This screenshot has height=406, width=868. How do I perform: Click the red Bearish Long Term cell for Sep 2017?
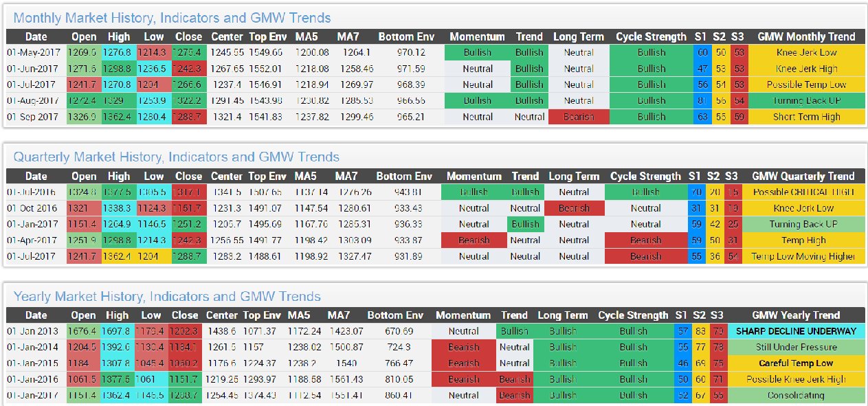pyautogui.click(x=579, y=117)
